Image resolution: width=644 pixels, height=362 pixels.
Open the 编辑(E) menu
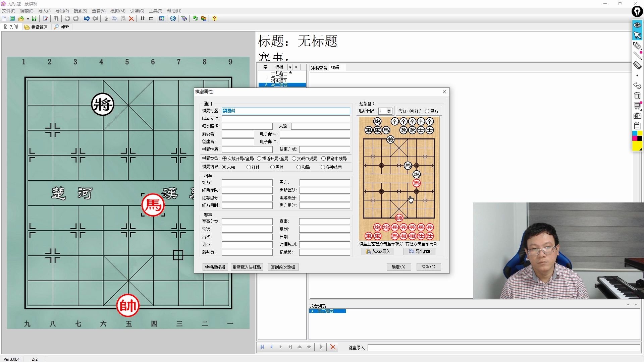(27, 11)
